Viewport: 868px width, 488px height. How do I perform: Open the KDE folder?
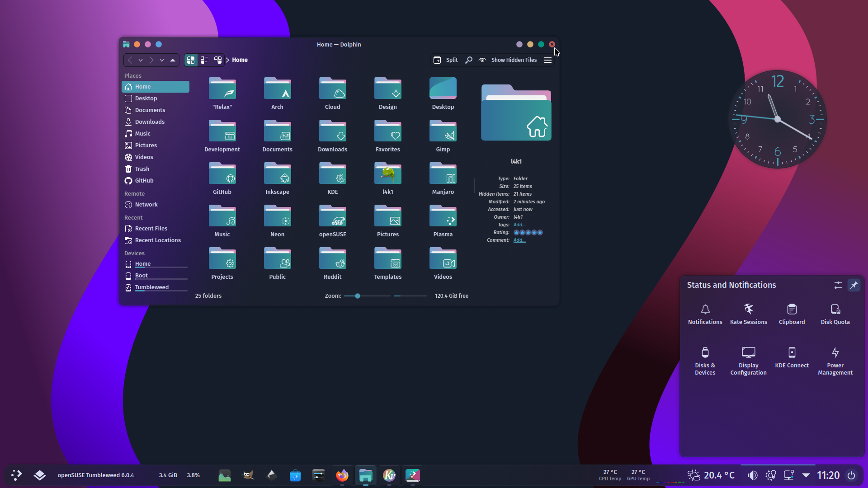click(332, 178)
